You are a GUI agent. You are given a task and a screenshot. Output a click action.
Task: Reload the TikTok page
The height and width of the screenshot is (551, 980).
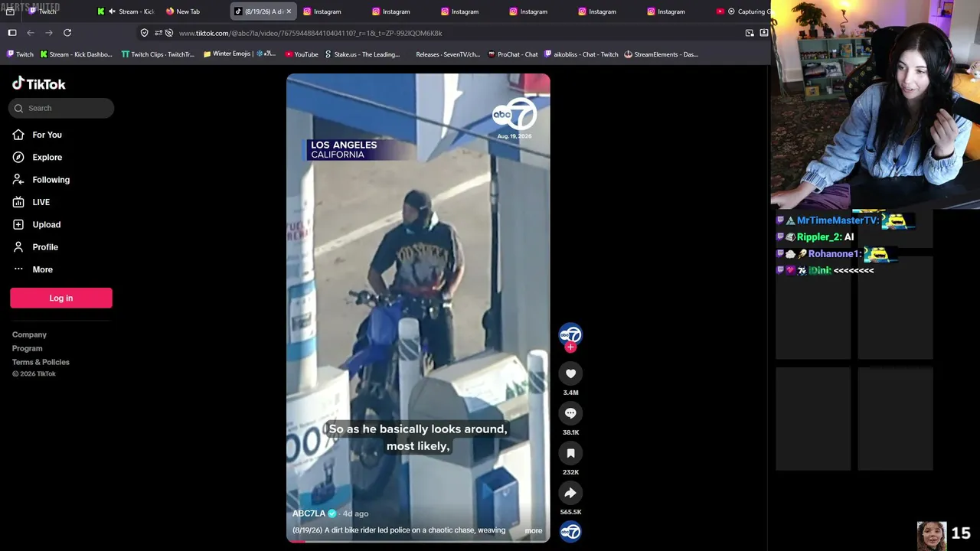pos(67,33)
